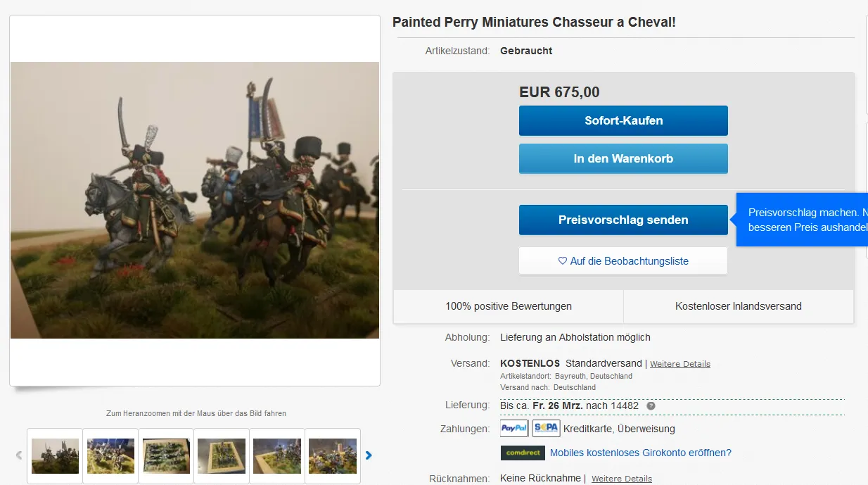Show next thumbnails with the blue arrow
This screenshot has height=485, width=868.
click(369, 455)
